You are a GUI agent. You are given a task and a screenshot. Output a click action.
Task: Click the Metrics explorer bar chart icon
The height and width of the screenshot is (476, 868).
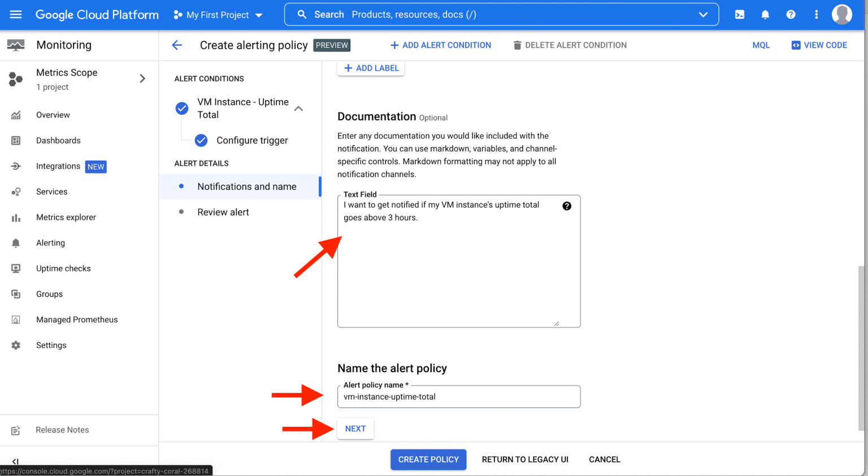coord(16,218)
